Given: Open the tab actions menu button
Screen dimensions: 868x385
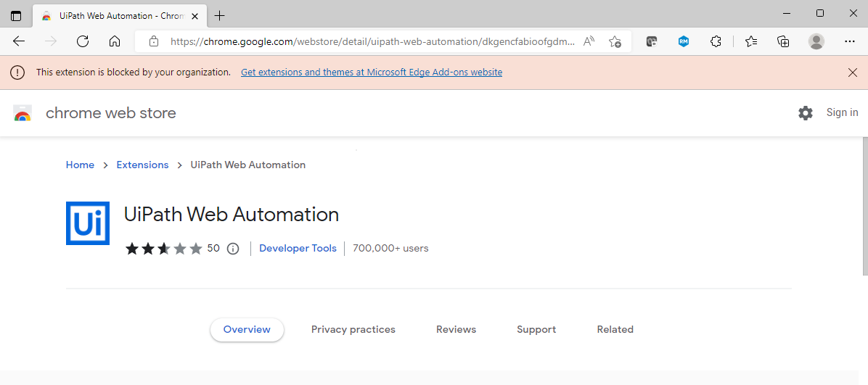Looking at the screenshot, I should click(x=16, y=15).
